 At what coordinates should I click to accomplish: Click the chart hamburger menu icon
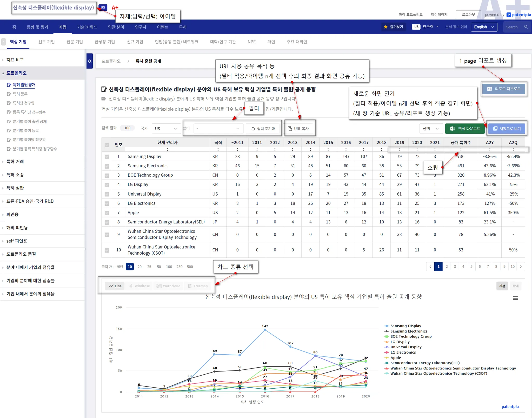pos(515,298)
